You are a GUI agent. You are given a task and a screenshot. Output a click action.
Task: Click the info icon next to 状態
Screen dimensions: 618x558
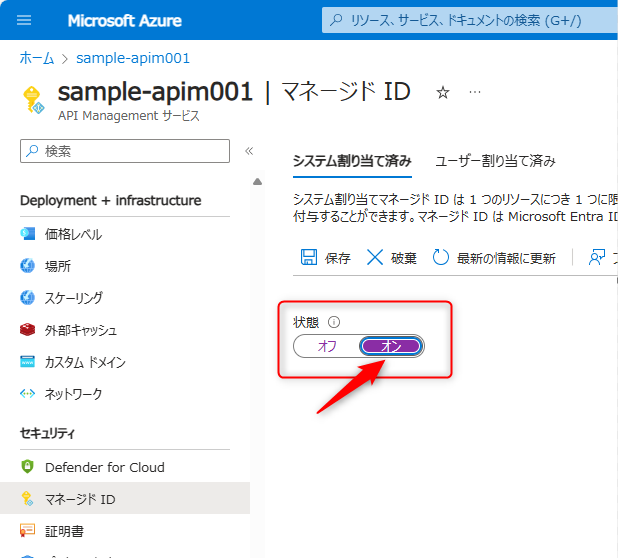tap(334, 322)
